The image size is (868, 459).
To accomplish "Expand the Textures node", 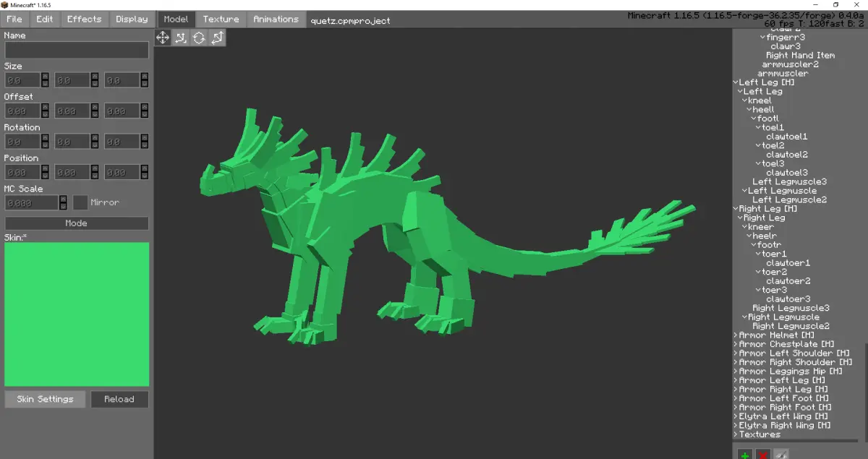I will pyautogui.click(x=736, y=434).
